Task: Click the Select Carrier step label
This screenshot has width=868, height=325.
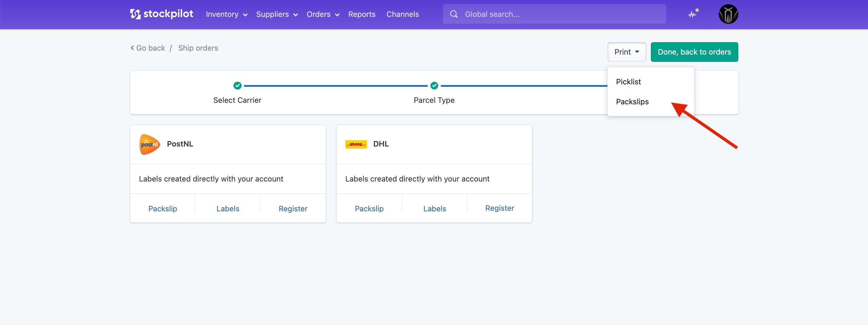Action: coord(237,100)
